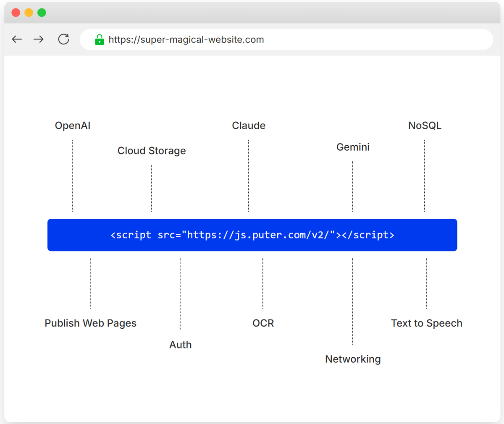
Task: Close the window with the red button
Action: tap(16, 13)
